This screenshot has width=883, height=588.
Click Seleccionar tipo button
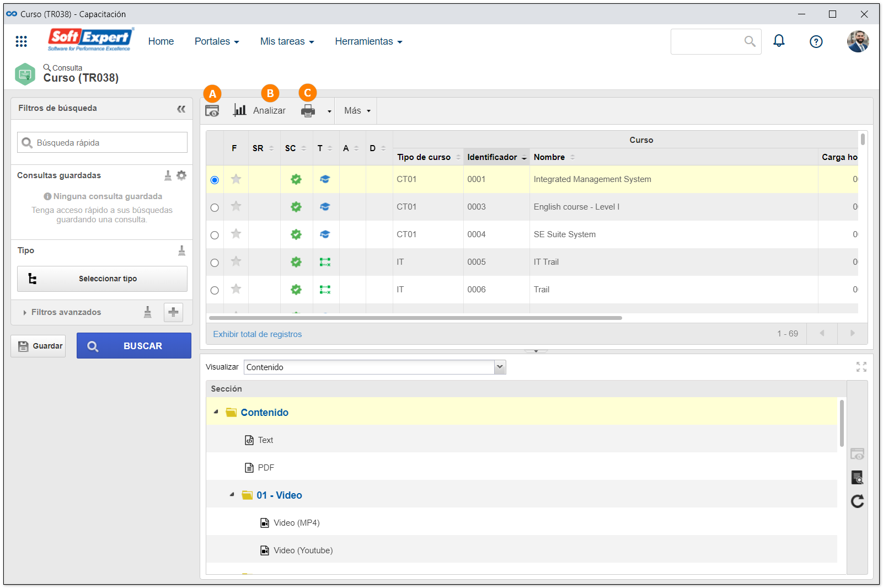102,279
